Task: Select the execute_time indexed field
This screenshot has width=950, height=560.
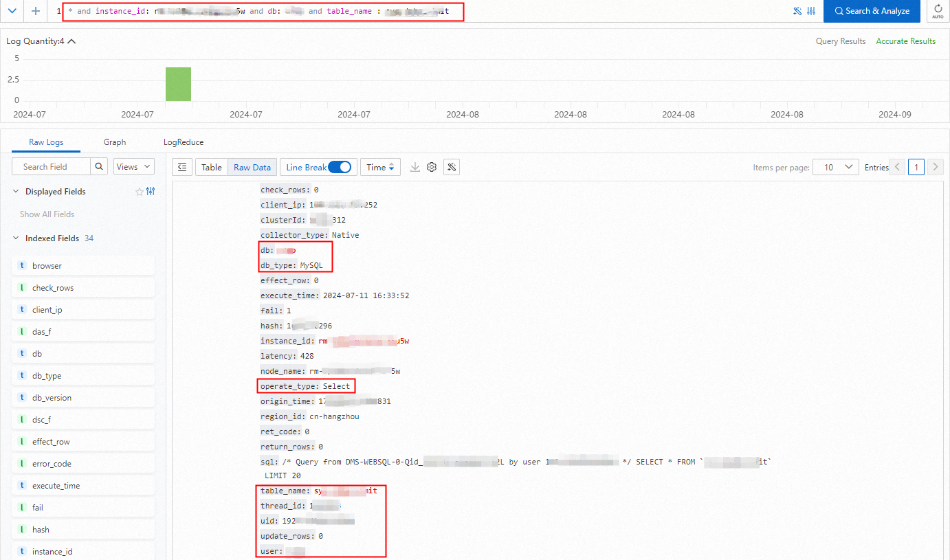Action: coord(83,486)
